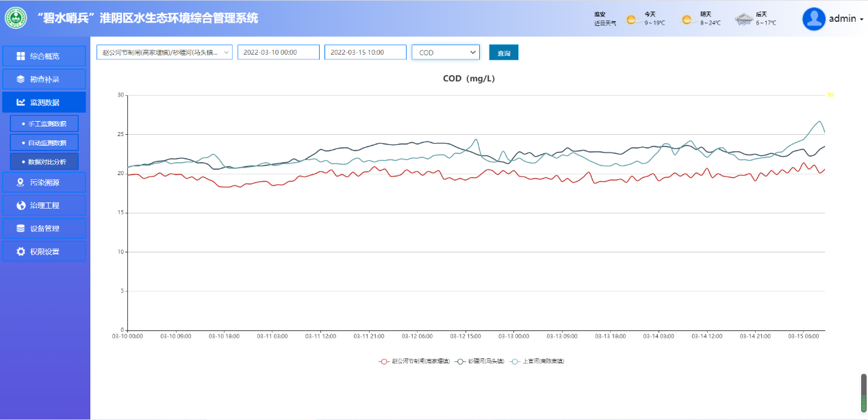Click the 监测数据 chart icon
This screenshot has height=420, width=868.
click(x=21, y=103)
